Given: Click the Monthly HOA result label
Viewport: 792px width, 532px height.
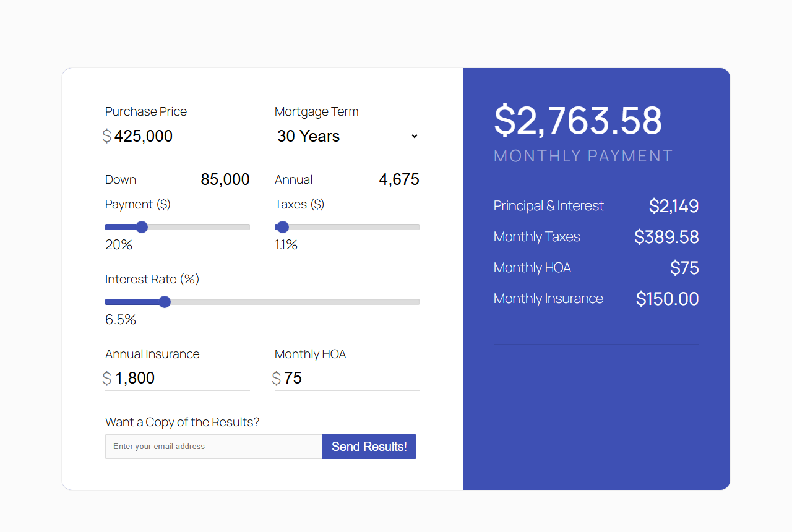Looking at the screenshot, I should (x=532, y=268).
